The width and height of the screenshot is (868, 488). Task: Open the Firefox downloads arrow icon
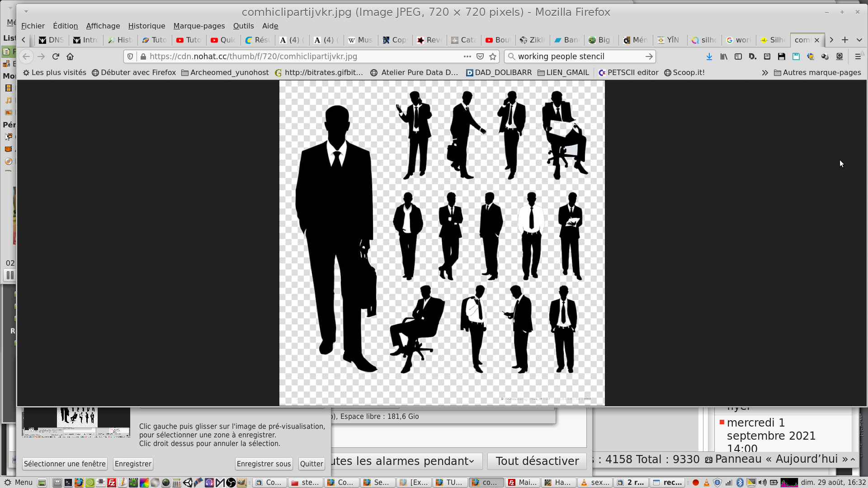pyautogui.click(x=709, y=56)
